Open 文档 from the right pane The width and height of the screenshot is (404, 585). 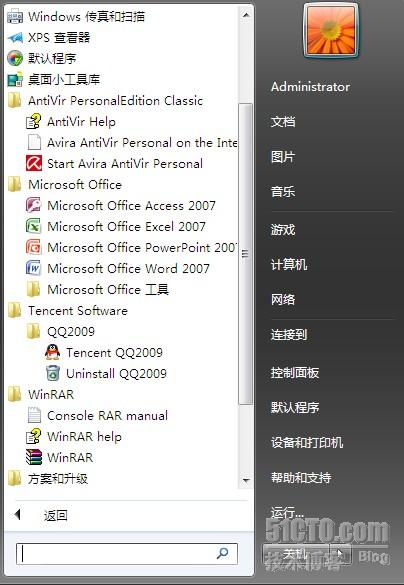[283, 122]
